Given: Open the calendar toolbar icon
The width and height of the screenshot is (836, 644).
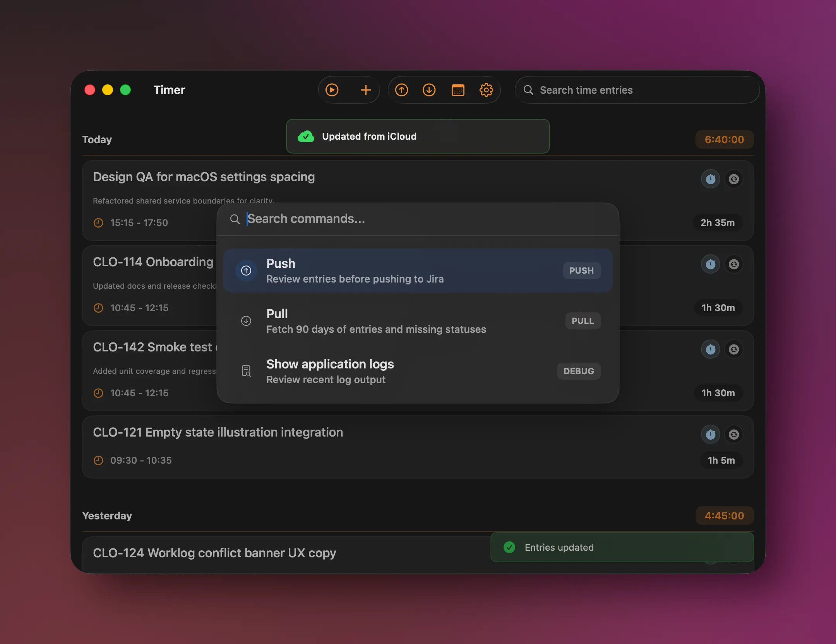Looking at the screenshot, I should tap(458, 90).
